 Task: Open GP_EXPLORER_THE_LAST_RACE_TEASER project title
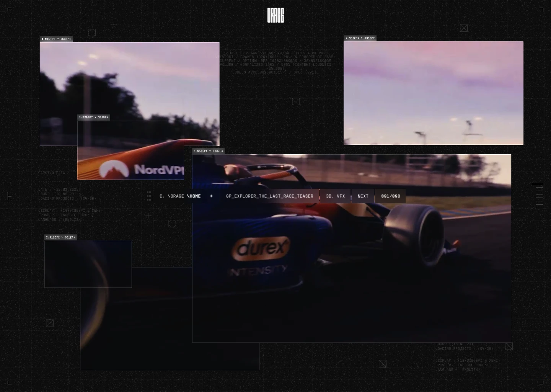coord(270,196)
